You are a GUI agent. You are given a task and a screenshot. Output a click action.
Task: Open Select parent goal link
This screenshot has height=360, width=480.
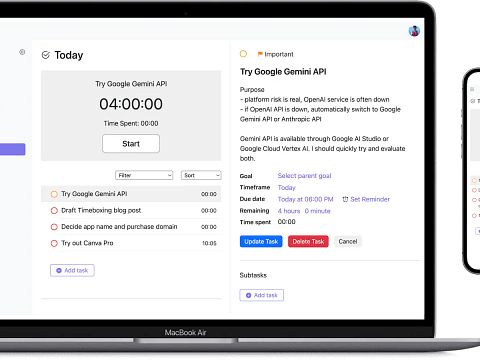click(304, 176)
